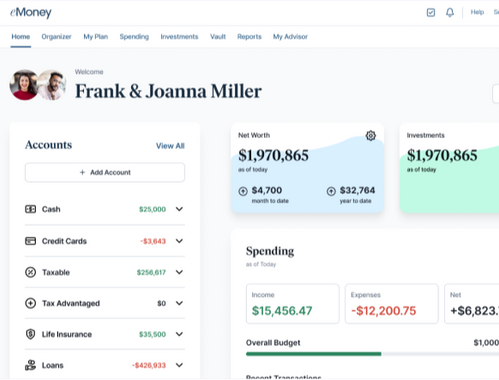Expand the Life Insurance row
The height and width of the screenshot is (380, 499).
pos(179,334)
